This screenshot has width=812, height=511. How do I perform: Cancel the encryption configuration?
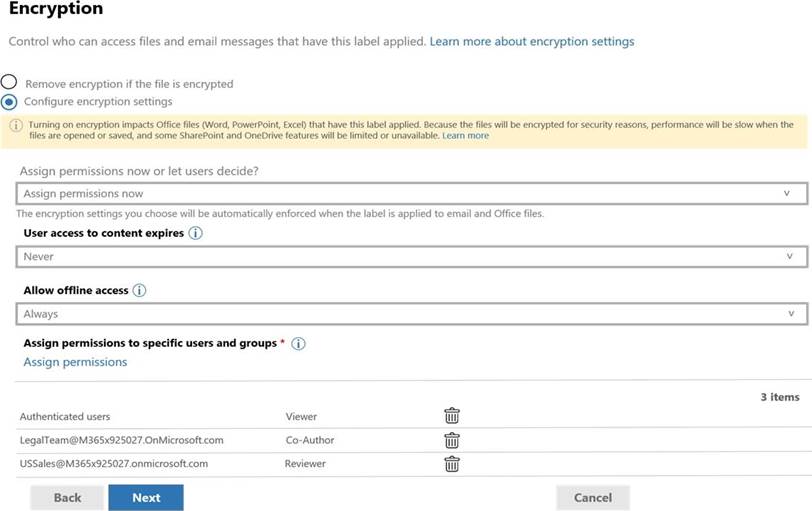tap(592, 498)
